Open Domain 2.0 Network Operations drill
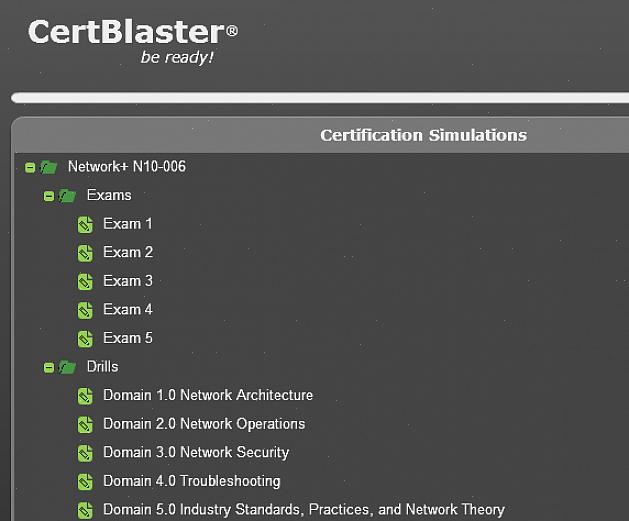629x521 pixels. [x=204, y=424]
